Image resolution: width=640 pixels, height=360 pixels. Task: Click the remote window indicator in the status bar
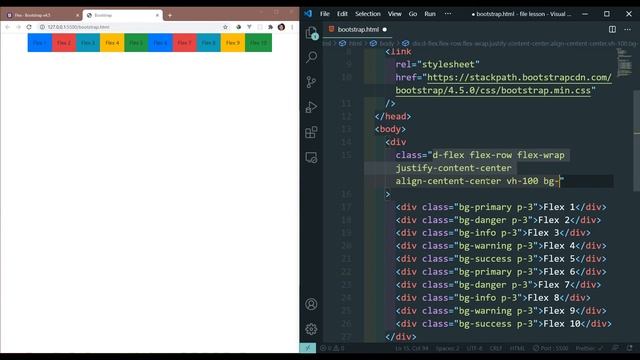308,348
